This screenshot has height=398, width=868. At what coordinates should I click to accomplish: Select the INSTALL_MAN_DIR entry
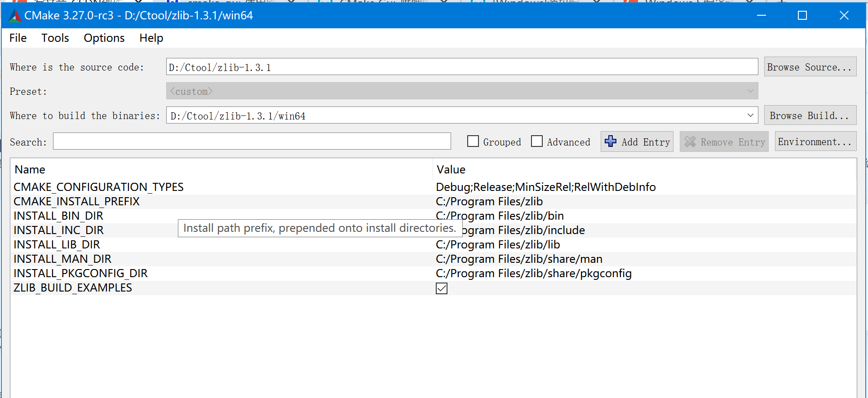point(62,259)
